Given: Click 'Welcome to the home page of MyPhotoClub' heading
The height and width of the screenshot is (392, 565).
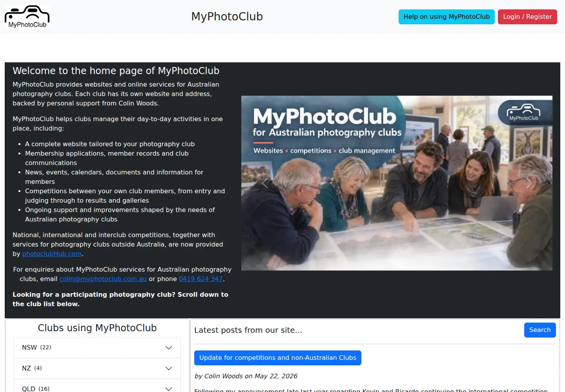Looking at the screenshot, I should (x=116, y=71).
